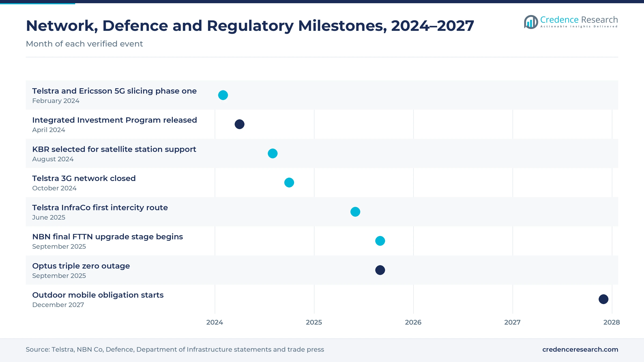Click the 'Telstra 3G network closed' label

click(84, 178)
